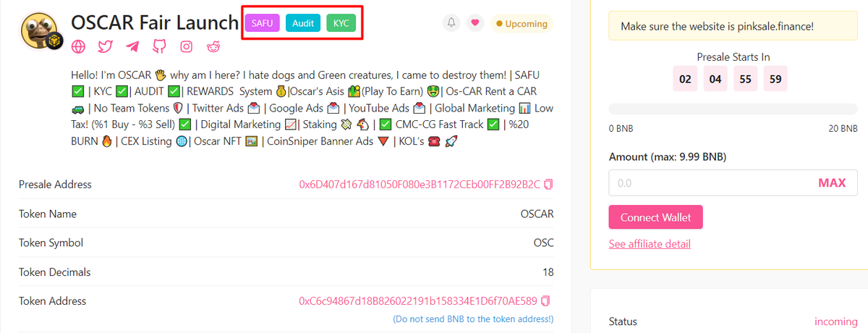Click the Connect Wallet button
Screen dimensions: 868x333
click(656, 217)
